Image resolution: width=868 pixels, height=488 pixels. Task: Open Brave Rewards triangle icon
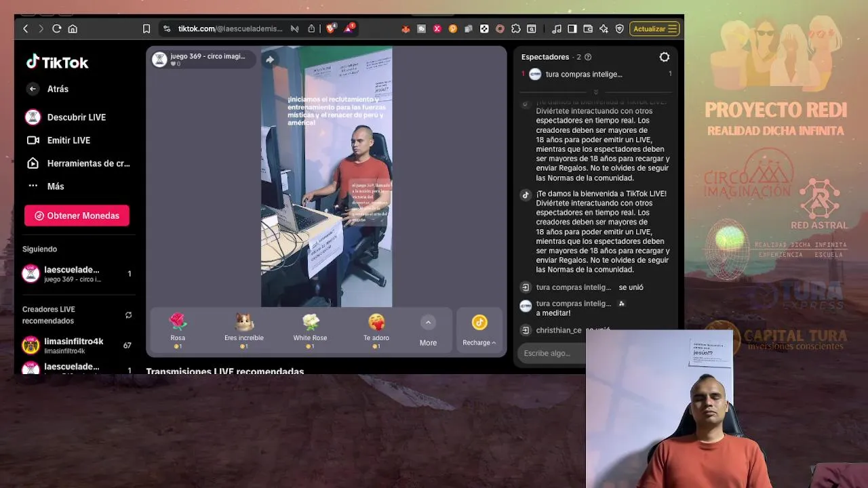pos(349,28)
